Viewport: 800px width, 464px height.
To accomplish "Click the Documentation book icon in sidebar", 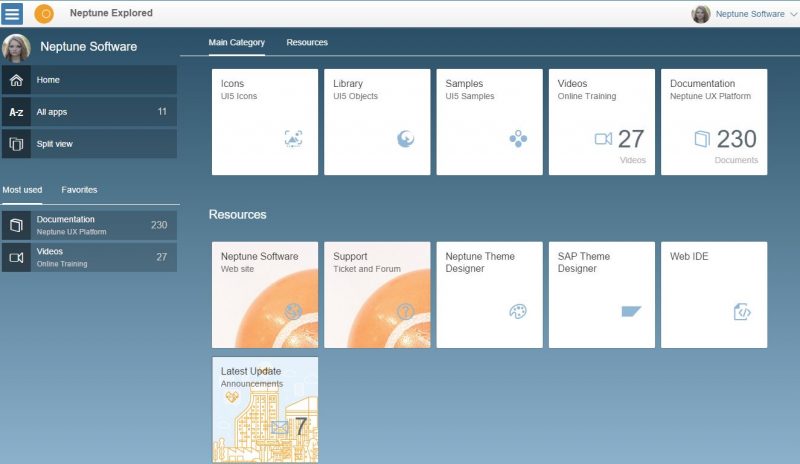I will [x=16, y=225].
